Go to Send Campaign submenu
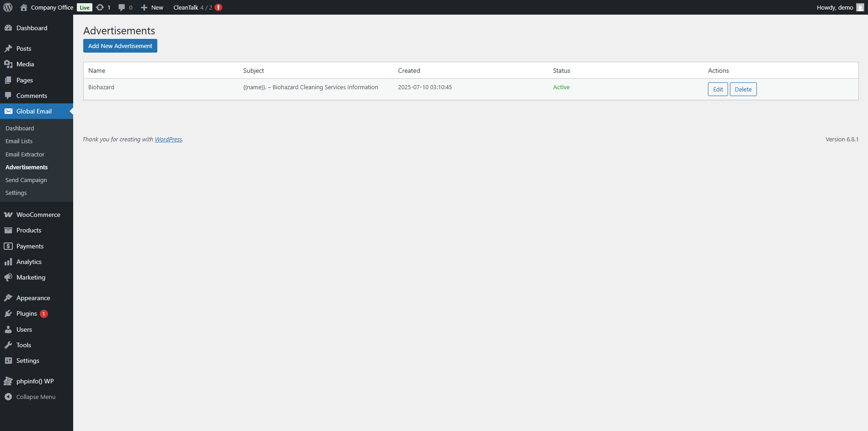The height and width of the screenshot is (431, 868). click(26, 180)
